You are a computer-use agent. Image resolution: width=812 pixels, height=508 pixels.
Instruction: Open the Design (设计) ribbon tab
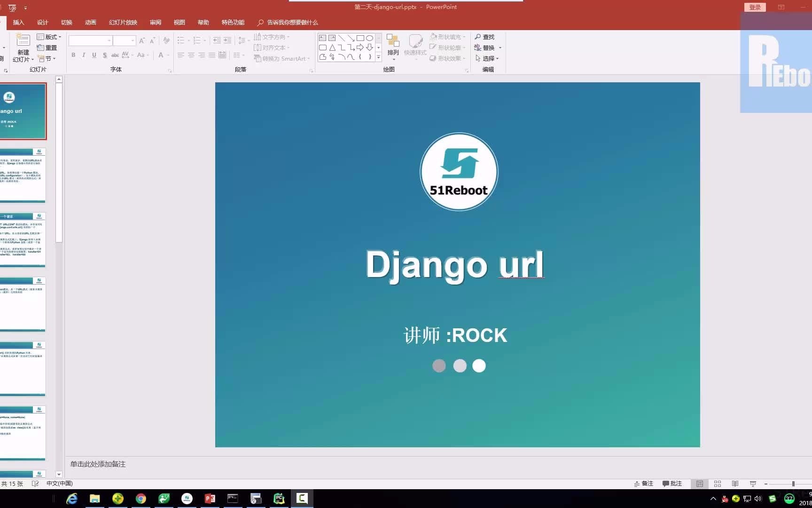pos(43,22)
